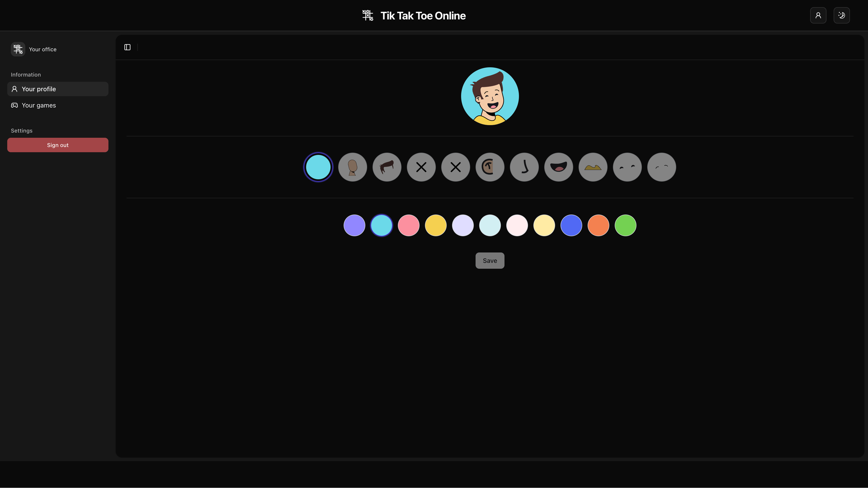Click the avatar preview image

point(490,96)
